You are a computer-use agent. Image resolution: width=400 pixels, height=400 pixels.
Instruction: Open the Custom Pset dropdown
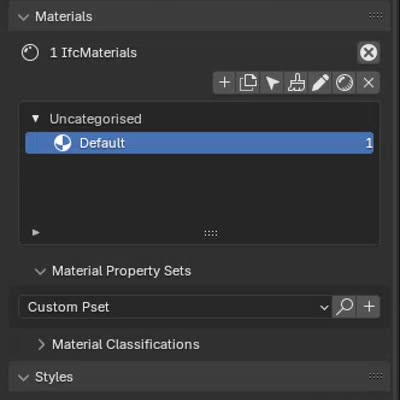click(175, 307)
